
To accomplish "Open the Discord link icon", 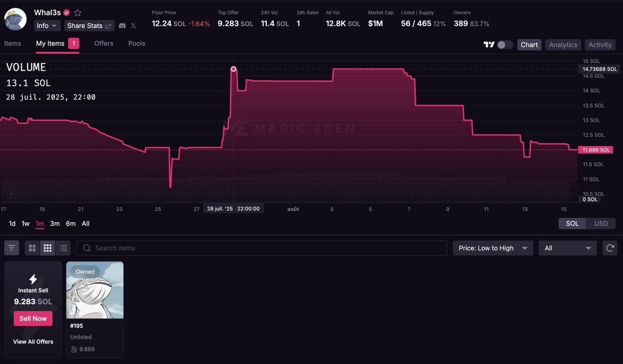I will click(122, 25).
